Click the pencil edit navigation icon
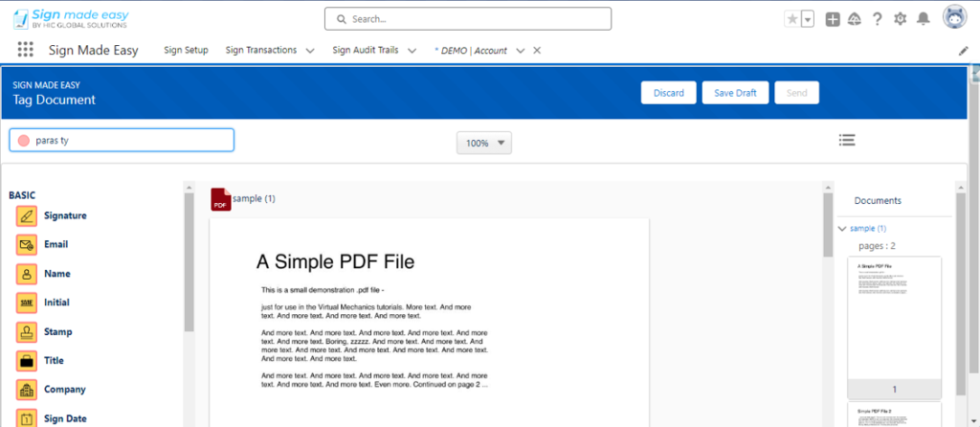This screenshot has width=980, height=427. tap(963, 52)
